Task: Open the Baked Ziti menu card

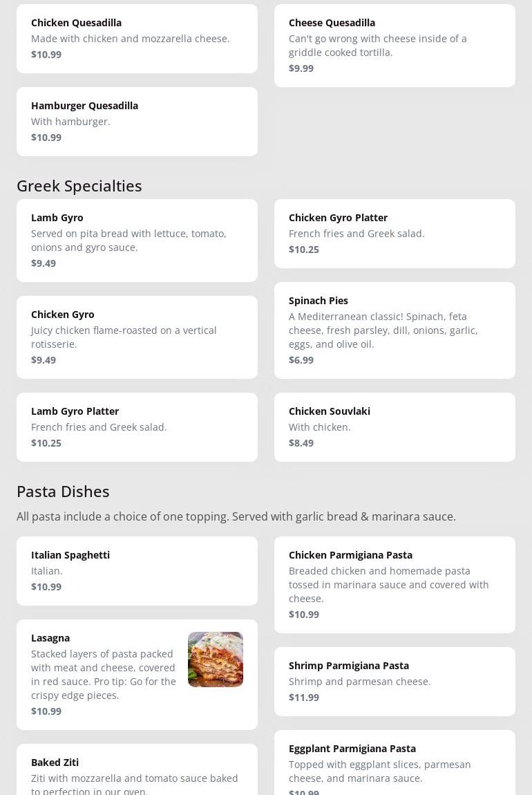Action: [x=137, y=770]
